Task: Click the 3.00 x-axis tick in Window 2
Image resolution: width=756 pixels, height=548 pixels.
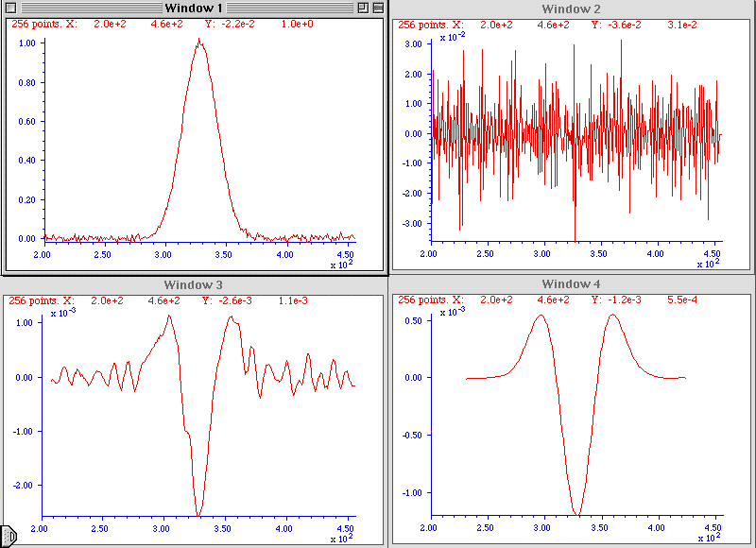Action: [541, 254]
